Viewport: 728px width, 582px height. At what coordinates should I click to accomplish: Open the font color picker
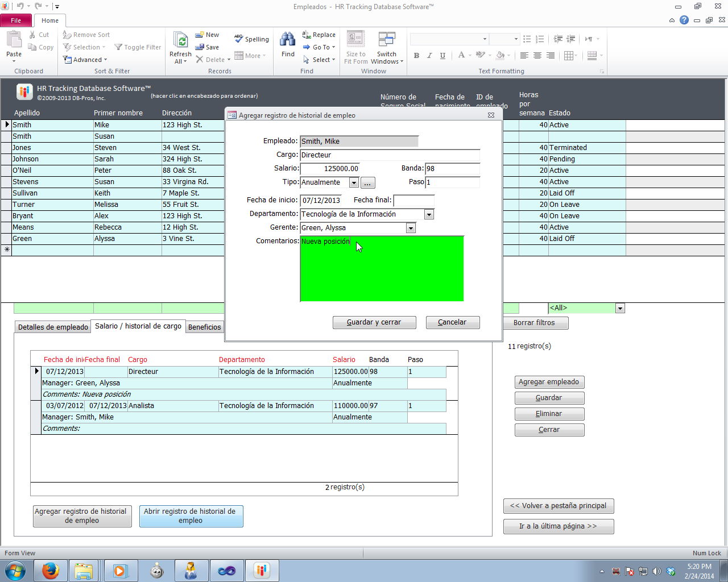click(470, 56)
